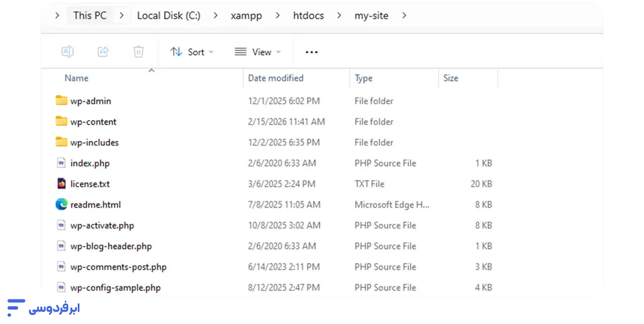The height and width of the screenshot is (324, 644).
Task: Click the wp-activate.php file icon
Action: (61, 225)
